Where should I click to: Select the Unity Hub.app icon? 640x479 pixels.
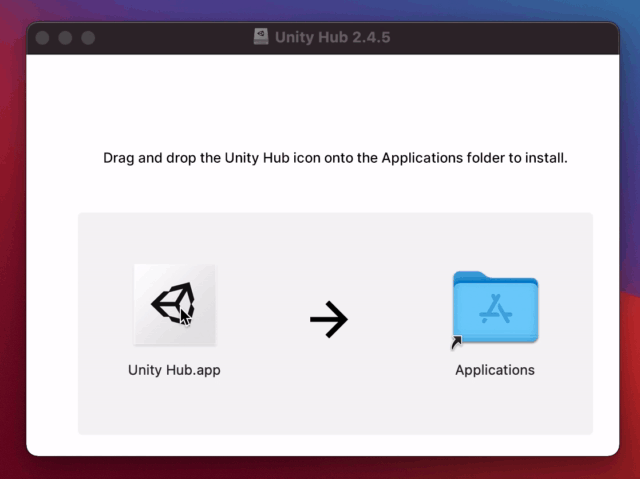175,304
